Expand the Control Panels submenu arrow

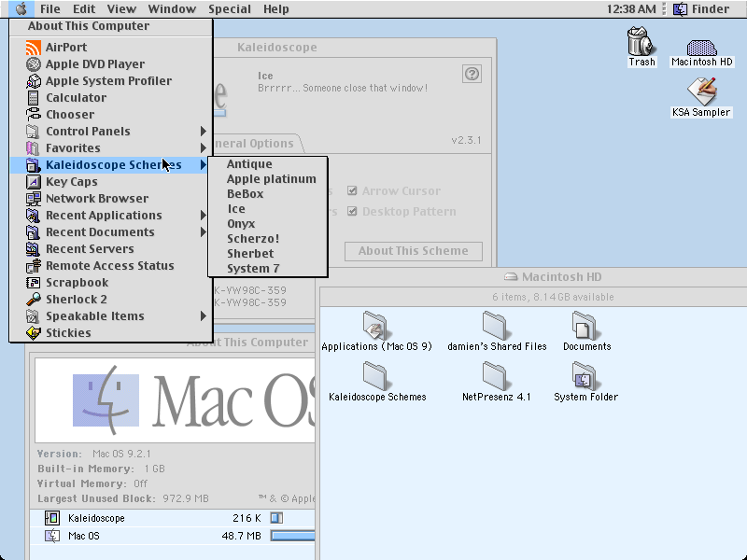coord(204,131)
